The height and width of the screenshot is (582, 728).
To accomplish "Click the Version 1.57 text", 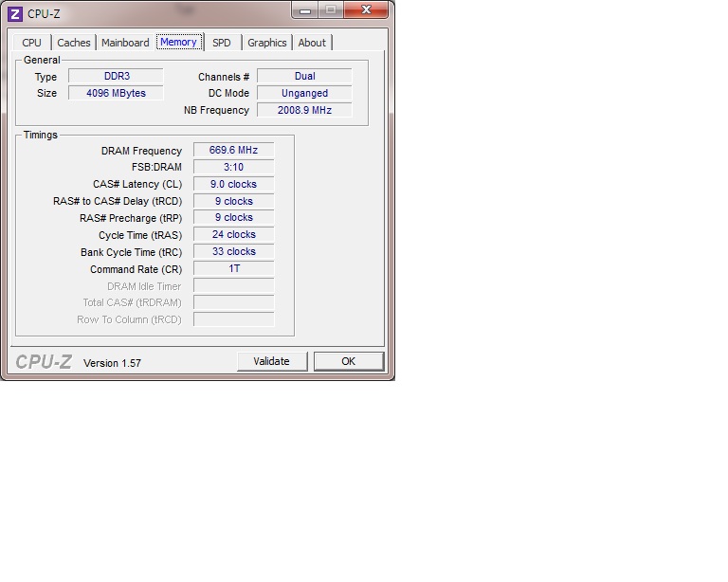I will pos(113,363).
